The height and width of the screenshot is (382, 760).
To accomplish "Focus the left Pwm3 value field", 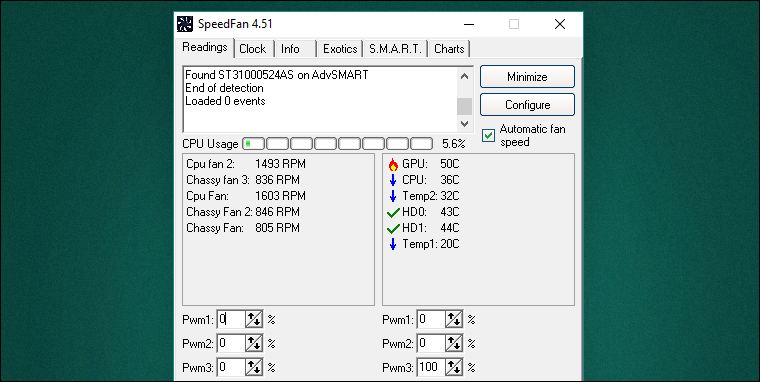I will 231,367.
